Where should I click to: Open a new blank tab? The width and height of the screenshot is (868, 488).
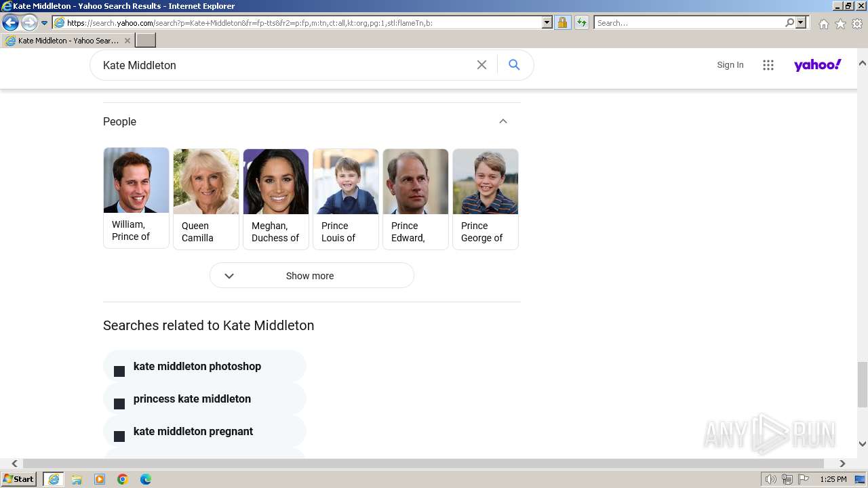(146, 41)
